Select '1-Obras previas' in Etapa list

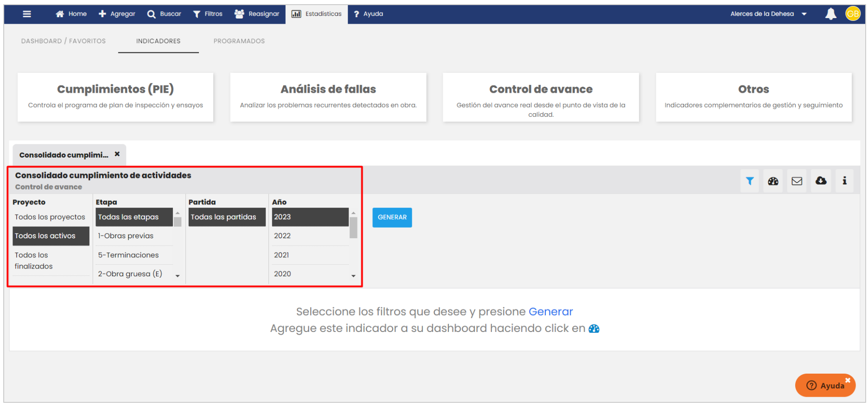126,236
